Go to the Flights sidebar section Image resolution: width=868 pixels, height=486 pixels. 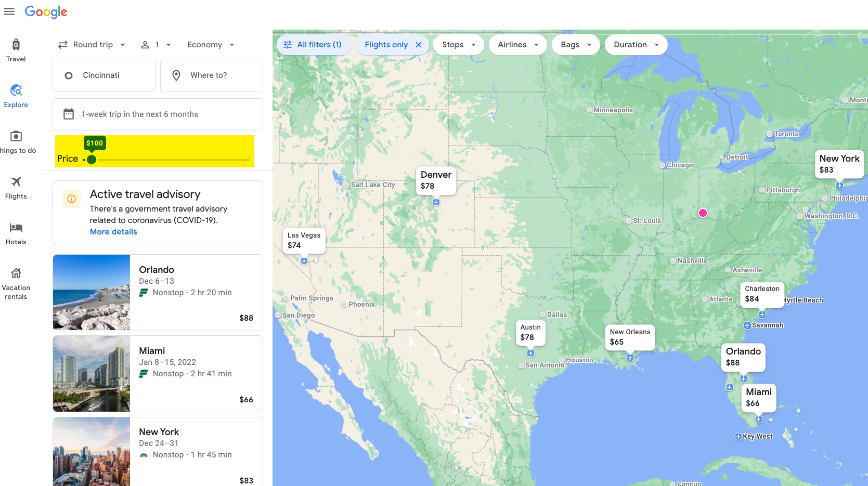click(x=16, y=188)
